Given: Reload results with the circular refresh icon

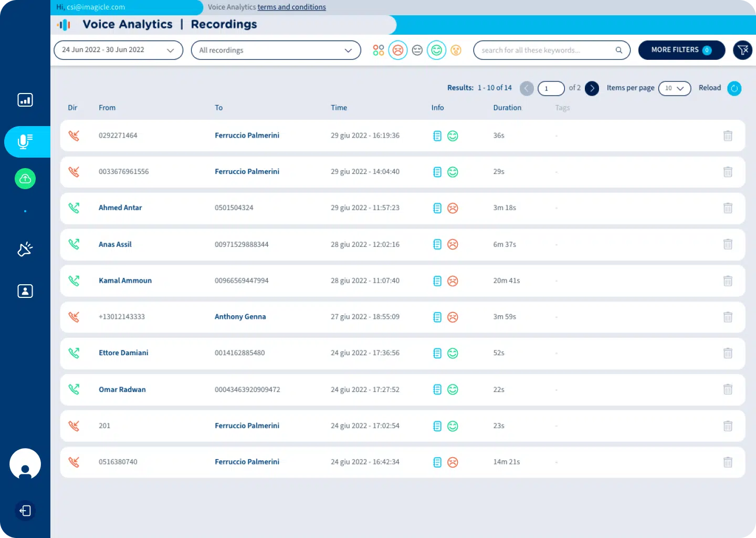Looking at the screenshot, I should 734,88.
